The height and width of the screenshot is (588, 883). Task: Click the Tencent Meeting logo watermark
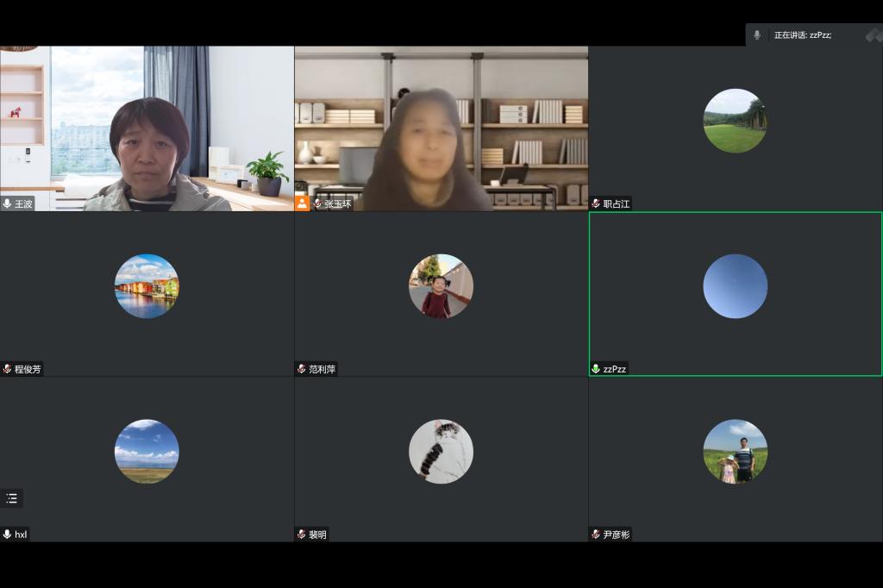coord(874,35)
